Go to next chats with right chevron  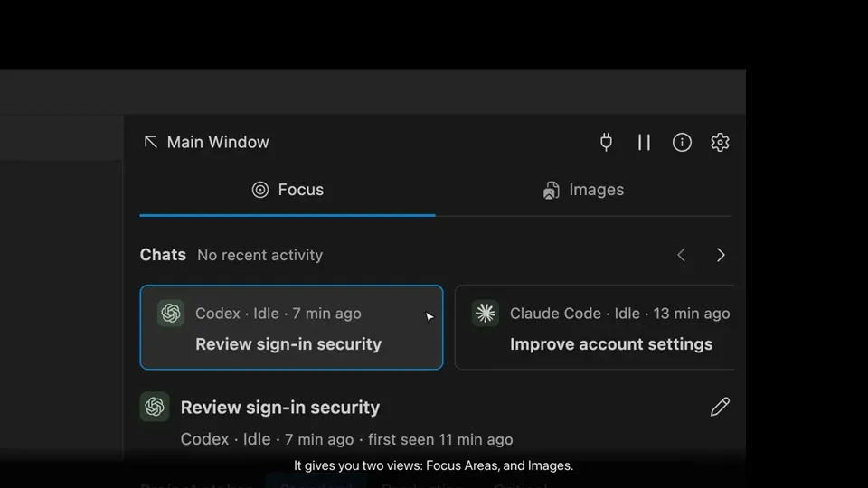tap(721, 255)
